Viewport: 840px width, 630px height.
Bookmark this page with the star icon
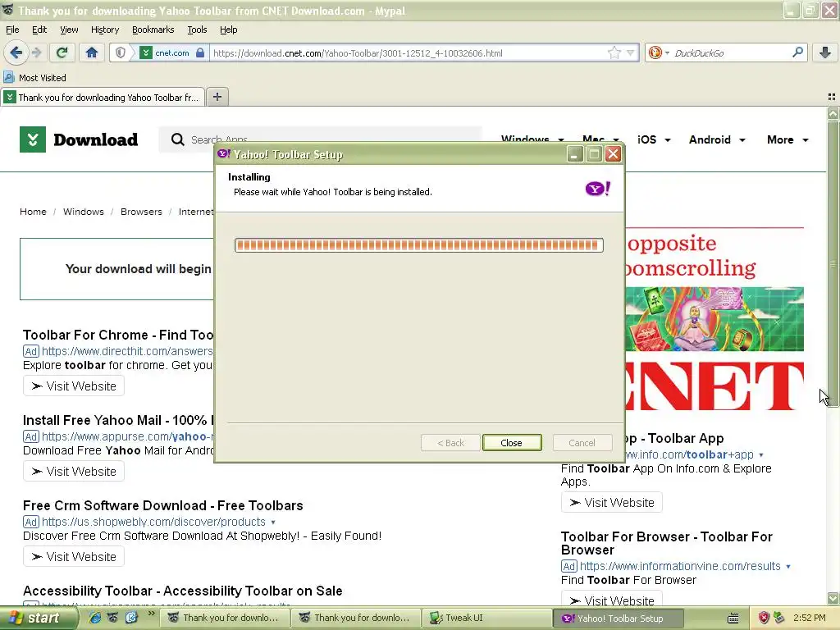614,52
